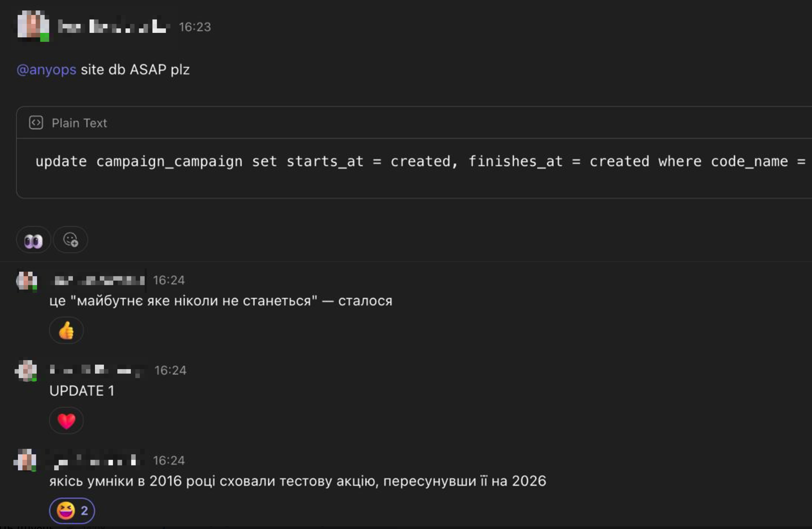Click timestamp of the "майбутнє яке ніколи" message
This screenshot has width=812, height=529.
tap(169, 280)
